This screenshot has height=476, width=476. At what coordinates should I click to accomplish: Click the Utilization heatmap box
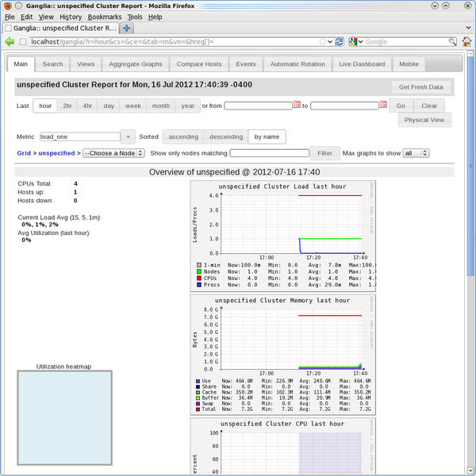(x=65, y=417)
